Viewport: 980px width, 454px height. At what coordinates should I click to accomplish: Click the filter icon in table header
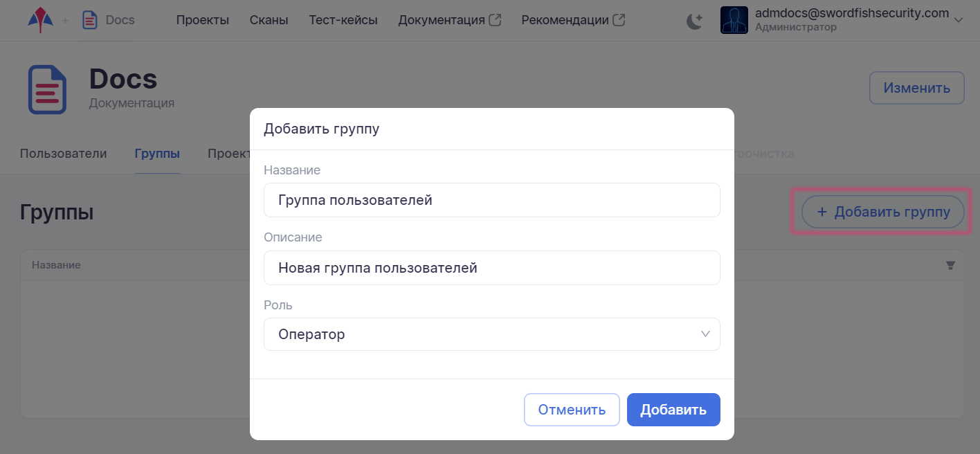point(950,265)
